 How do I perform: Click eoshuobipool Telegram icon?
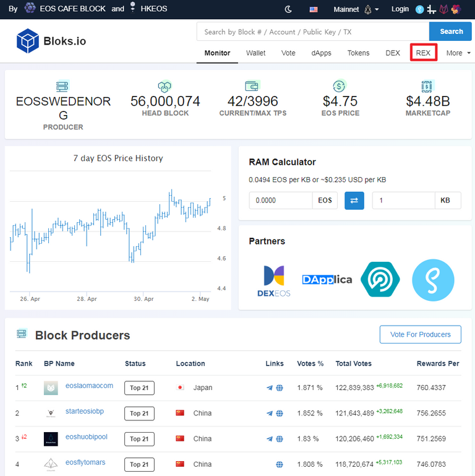tap(269, 439)
